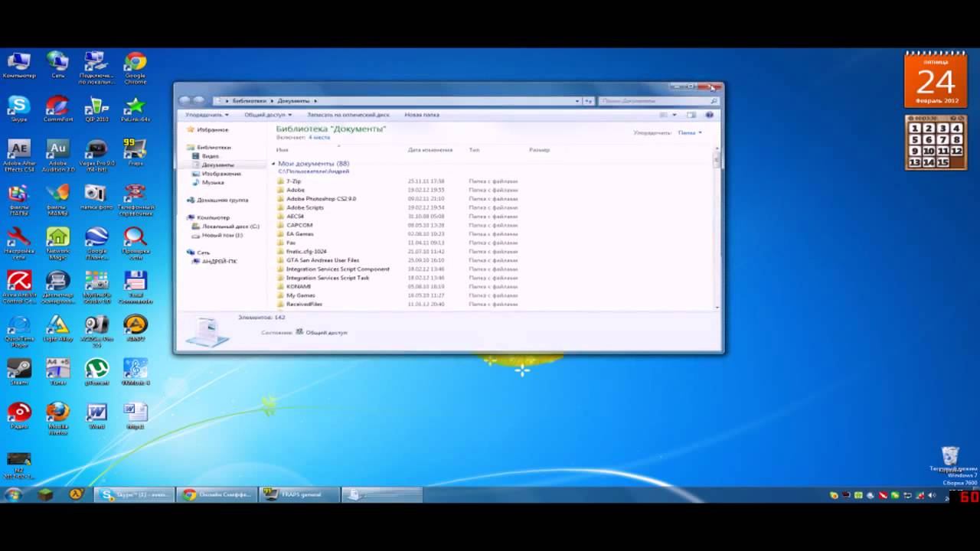Image resolution: width=980 pixels, height=551 pixels.
Task: Select the Network Magic desktop shortcut
Action: tap(57, 243)
